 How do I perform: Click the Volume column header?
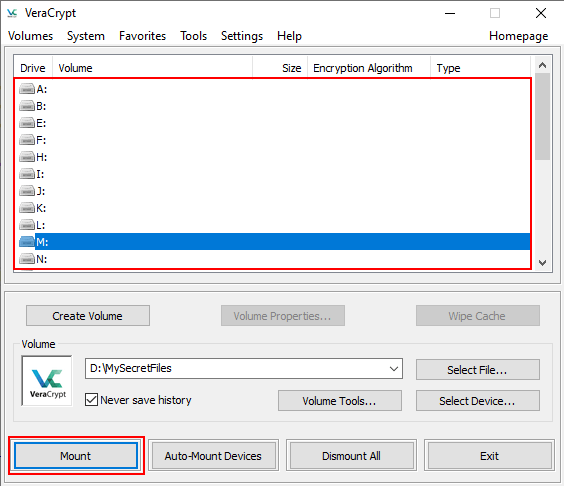click(153, 68)
